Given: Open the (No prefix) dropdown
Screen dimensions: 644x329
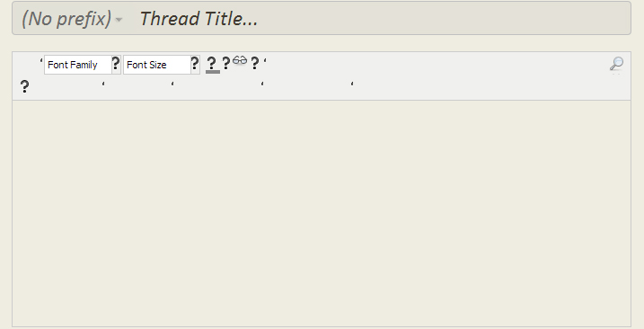Looking at the screenshot, I should [x=72, y=19].
